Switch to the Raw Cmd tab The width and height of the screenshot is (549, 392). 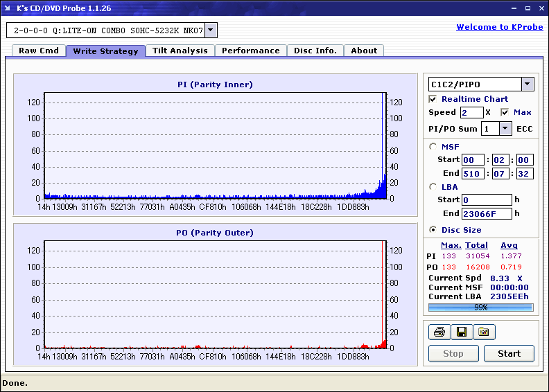[39, 51]
